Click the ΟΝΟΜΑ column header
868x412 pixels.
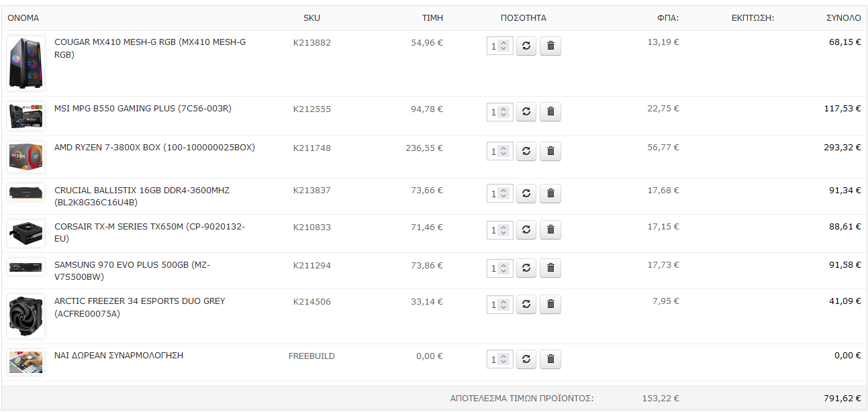23,18
